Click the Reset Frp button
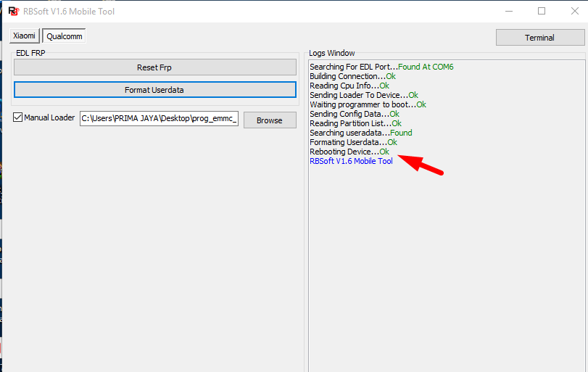The width and height of the screenshot is (588, 372). 154,67
